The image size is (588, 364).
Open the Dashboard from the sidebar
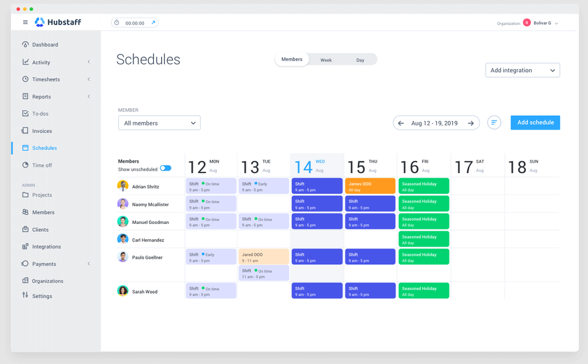43,44
